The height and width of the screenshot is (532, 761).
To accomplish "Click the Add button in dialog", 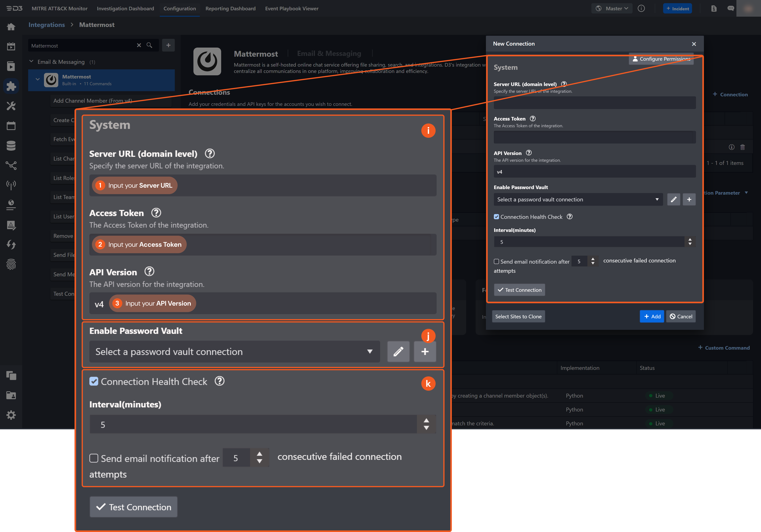I will [x=652, y=316].
